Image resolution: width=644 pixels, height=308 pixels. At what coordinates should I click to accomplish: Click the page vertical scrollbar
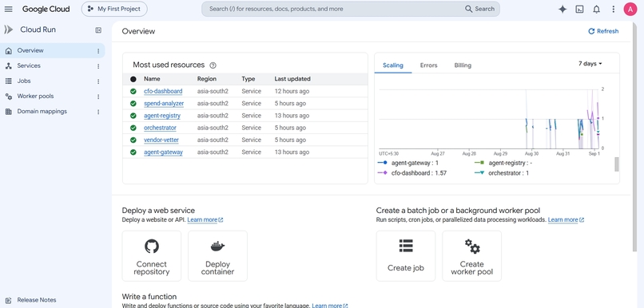pyautogui.click(x=634, y=136)
